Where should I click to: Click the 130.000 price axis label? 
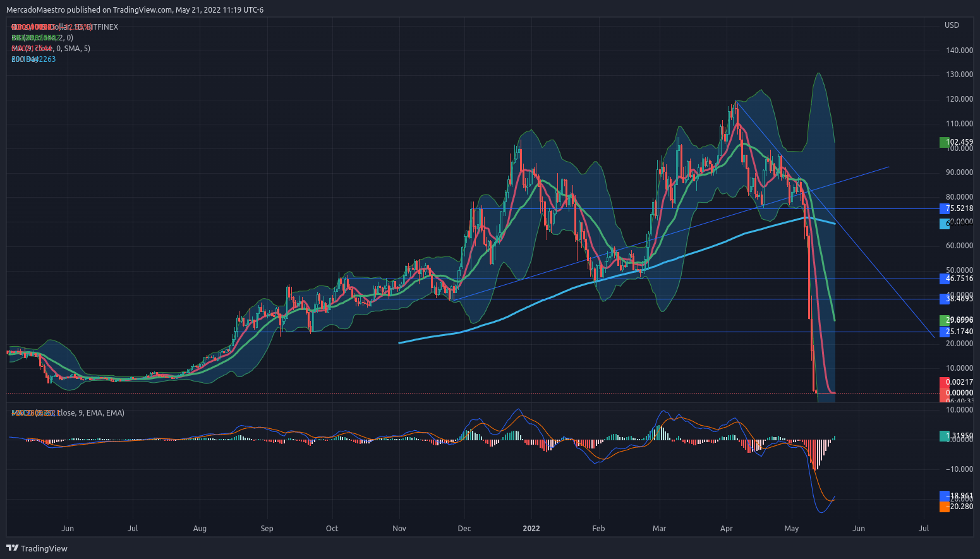[x=959, y=75]
